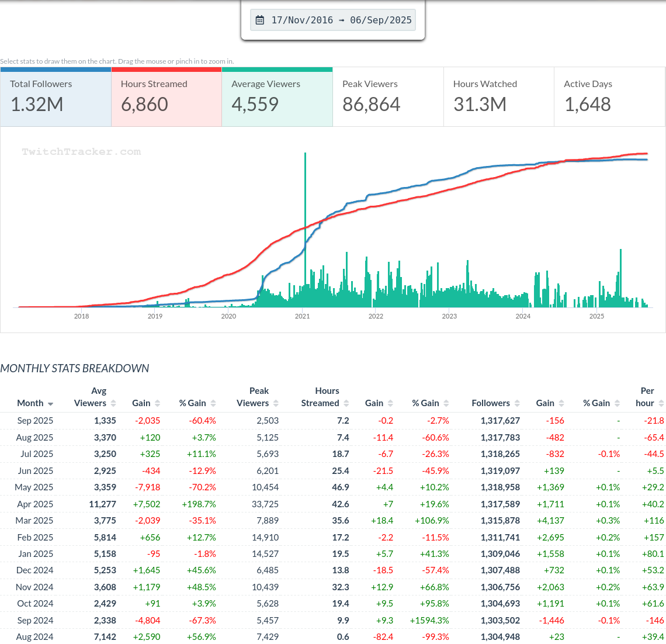Click the peak viewers value 14,910
The width and height of the screenshot is (666, 644).
coord(265,538)
